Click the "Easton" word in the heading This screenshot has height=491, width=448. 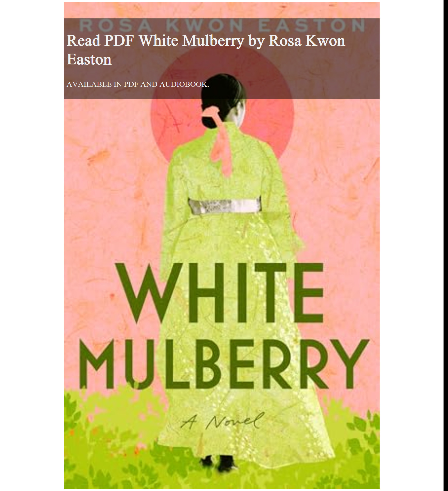(89, 59)
